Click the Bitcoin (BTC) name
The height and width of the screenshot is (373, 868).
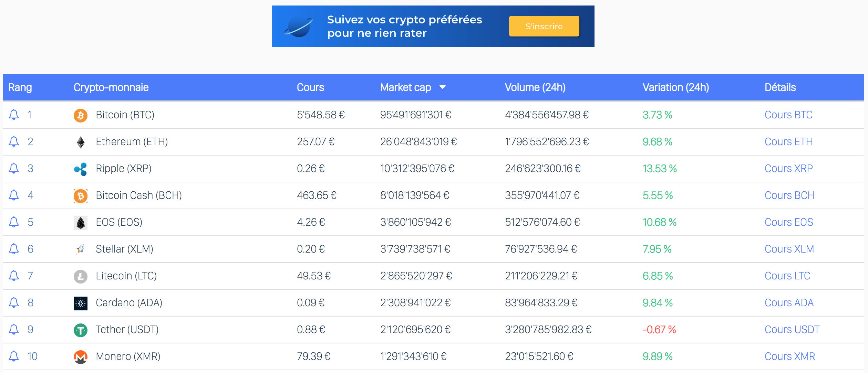(125, 115)
